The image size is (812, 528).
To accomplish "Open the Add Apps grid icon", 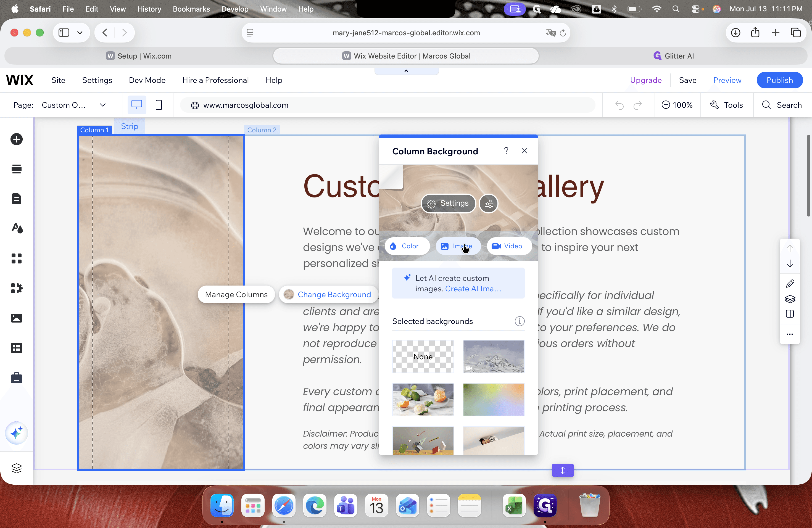I will (16, 258).
